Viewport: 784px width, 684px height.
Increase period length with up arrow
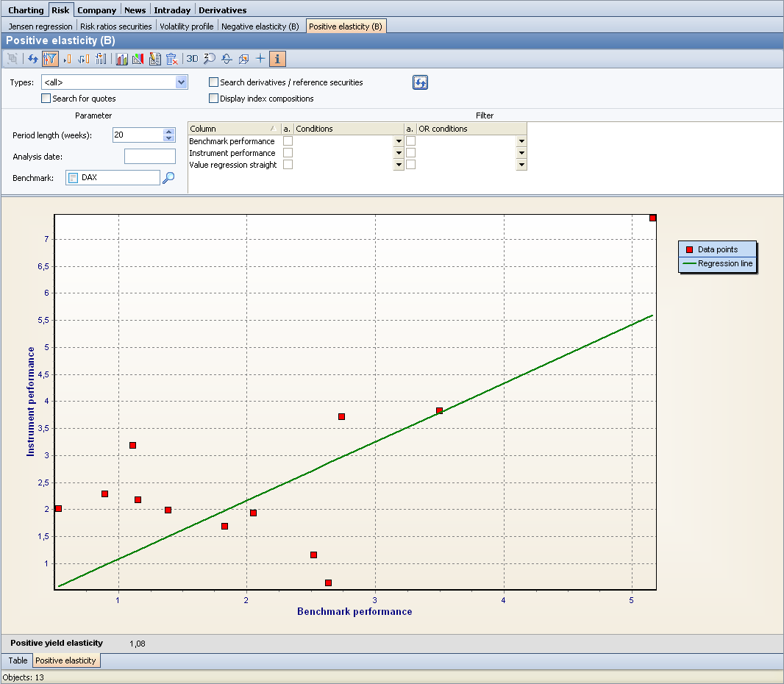[169, 132]
